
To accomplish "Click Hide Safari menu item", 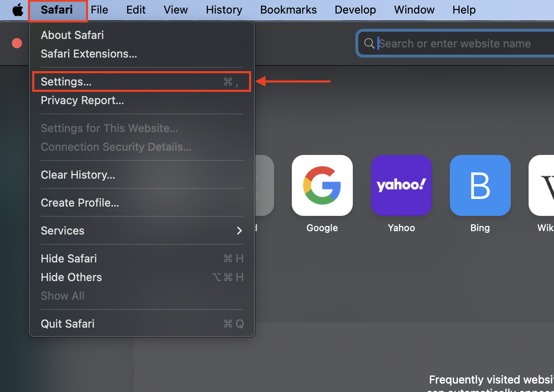I will pyautogui.click(x=69, y=259).
